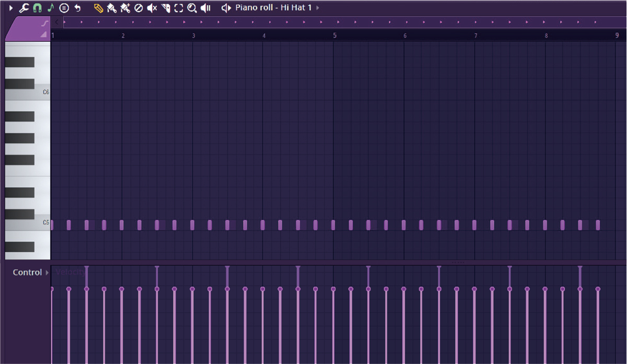Image resolution: width=627 pixels, height=364 pixels.
Task: Select the Paint brush tool
Action: (112, 8)
